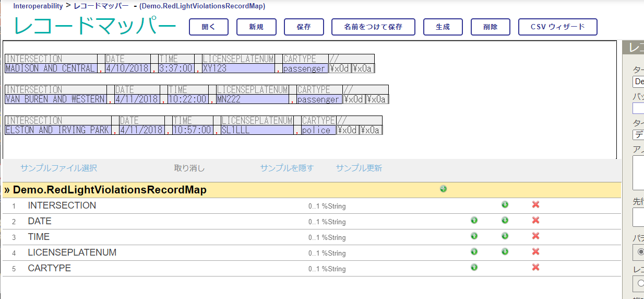Viewport: 644px width, 299px height.
Task: Click the LICENSEPLATENUM field name
Action: [x=72, y=252]
